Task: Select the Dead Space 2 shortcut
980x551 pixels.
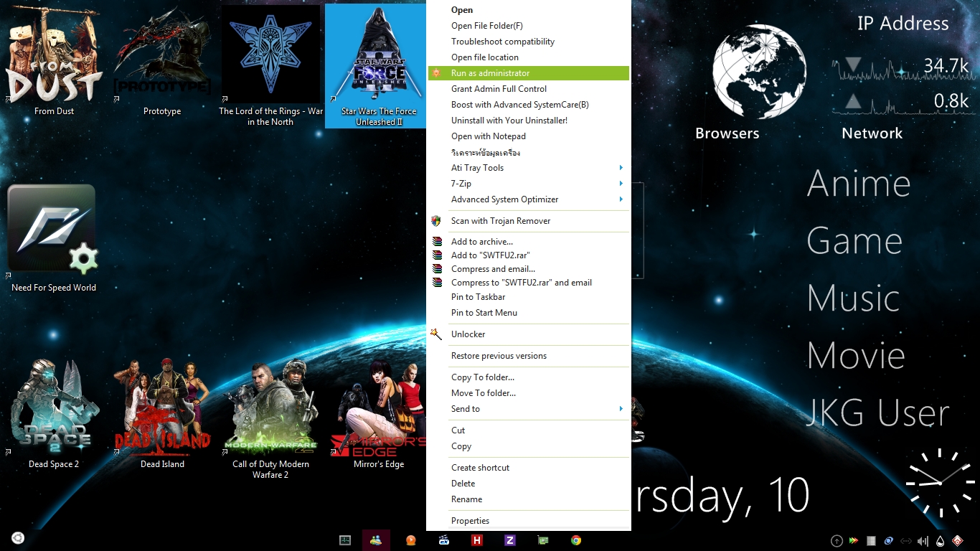Action: pyautogui.click(x=54, y=413)
